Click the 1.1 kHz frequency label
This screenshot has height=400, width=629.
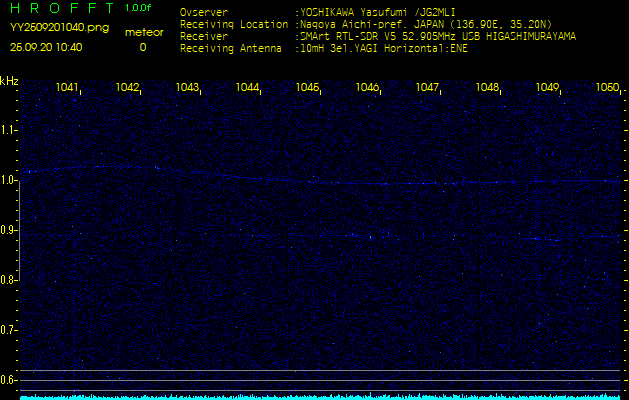9,130
